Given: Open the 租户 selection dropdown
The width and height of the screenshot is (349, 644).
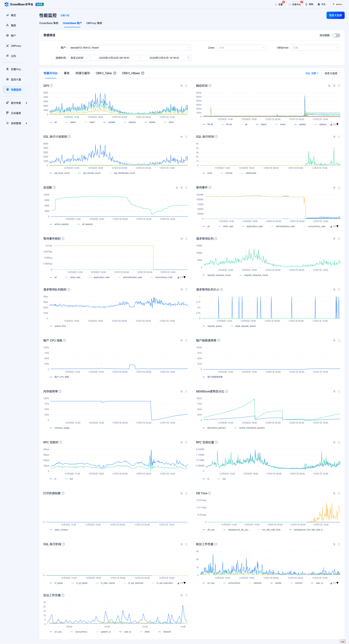Looking at the screenshot, I should pyautogui.click(x=130, y=48).
